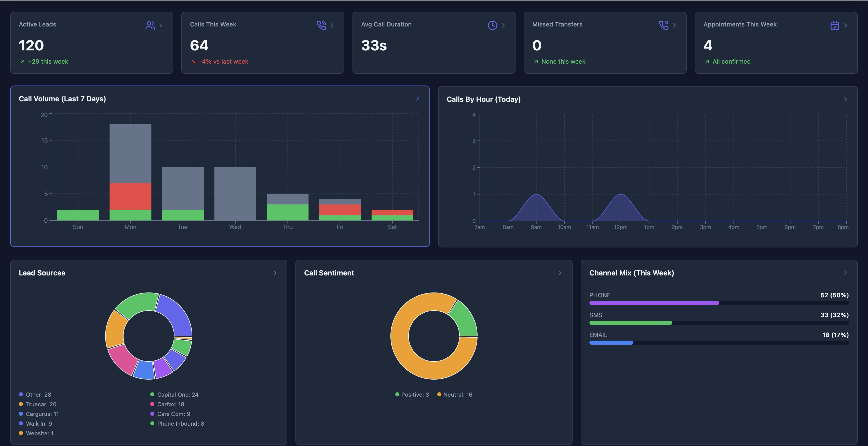
Task: Click the Cargurus: 11 legend dot
Action: tap(21, 414)
